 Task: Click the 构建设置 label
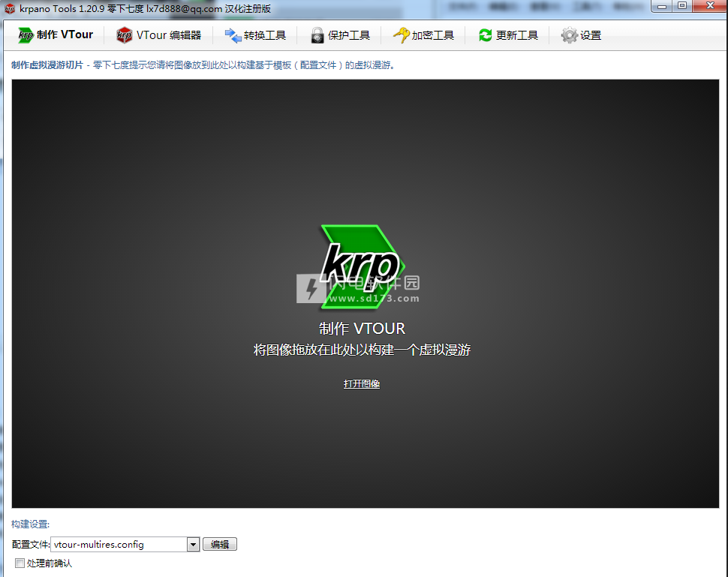tap(30, 524)
